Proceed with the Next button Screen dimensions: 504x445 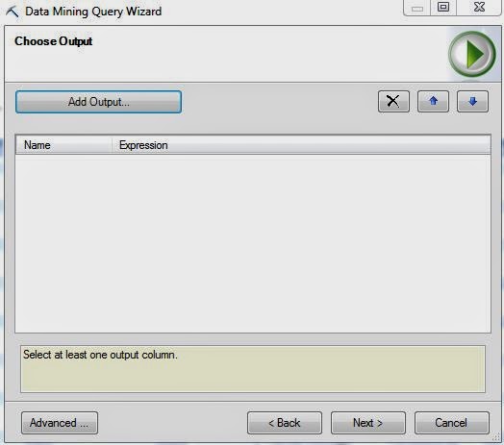click(368, 423)
